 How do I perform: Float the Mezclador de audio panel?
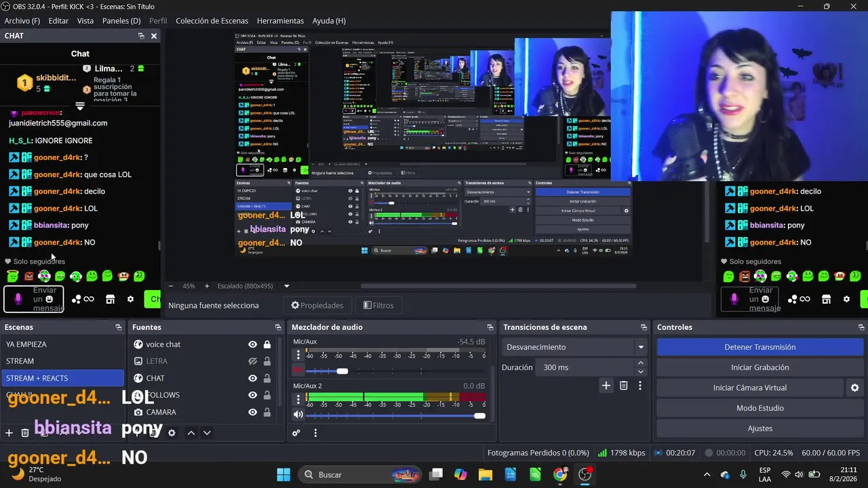[x=490, y=327]
